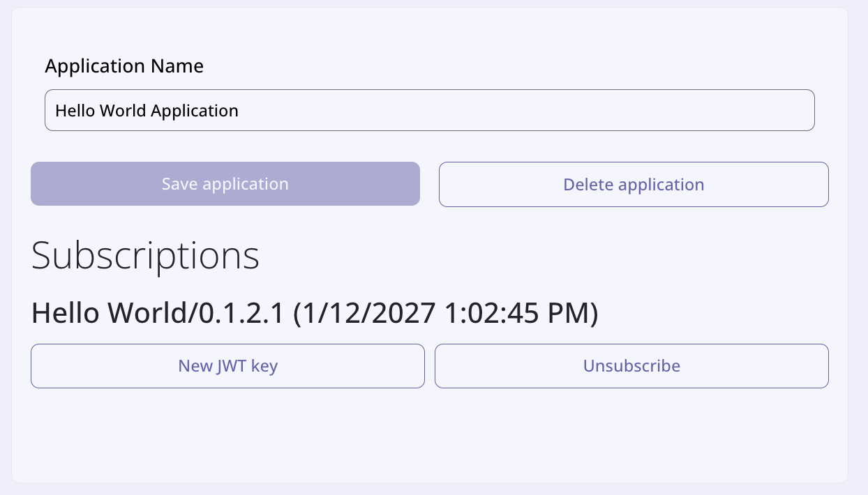Click New JWT key under Subscriptions
The image size is (868, 495).
(227, 365)
